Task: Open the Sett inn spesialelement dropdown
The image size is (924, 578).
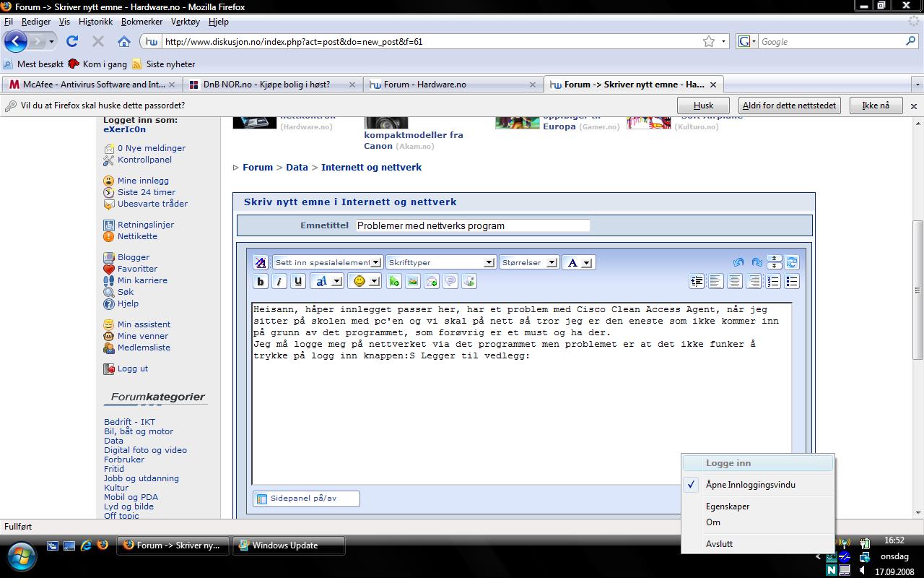Action: (328, 262)
